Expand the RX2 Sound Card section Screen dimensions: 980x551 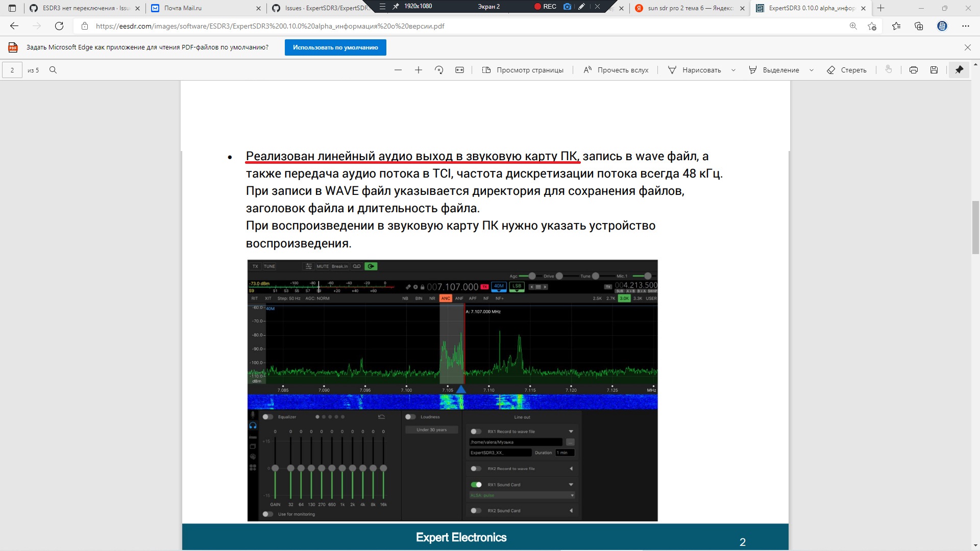click(572, 511)
